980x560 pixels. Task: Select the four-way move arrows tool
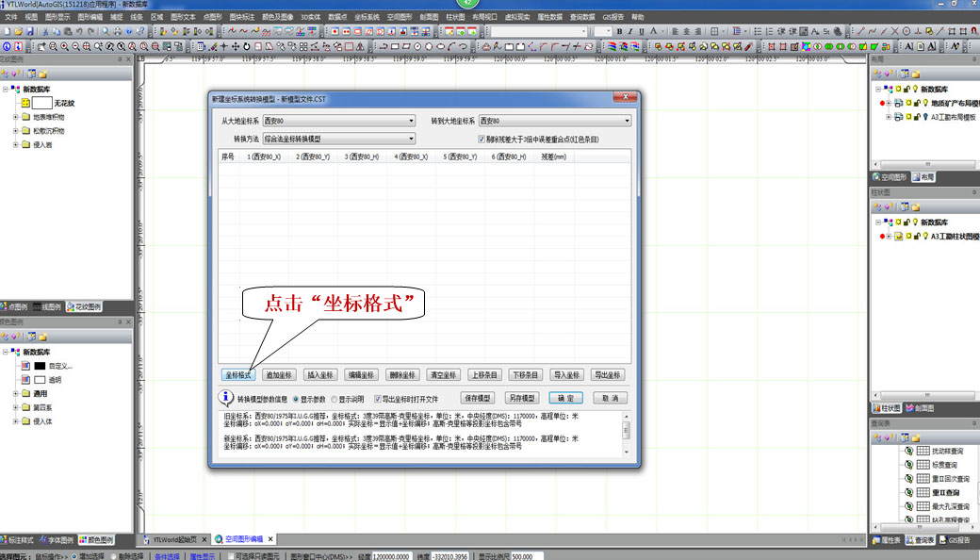(x=236, y=46)
